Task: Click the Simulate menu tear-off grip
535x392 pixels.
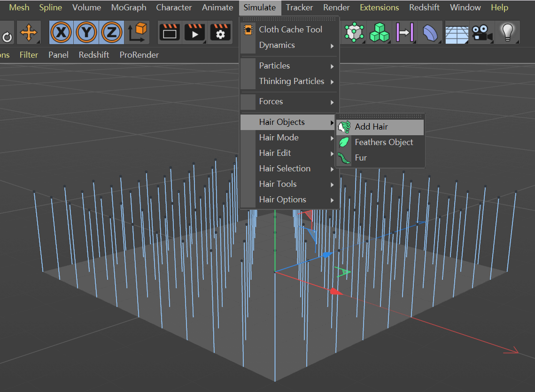Action: (289, 19)
